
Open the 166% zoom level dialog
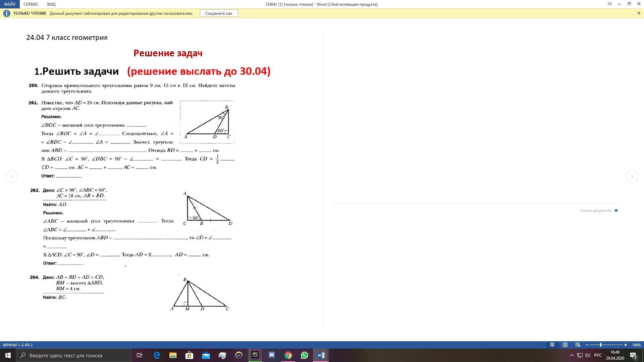click(x=636, y=345)
